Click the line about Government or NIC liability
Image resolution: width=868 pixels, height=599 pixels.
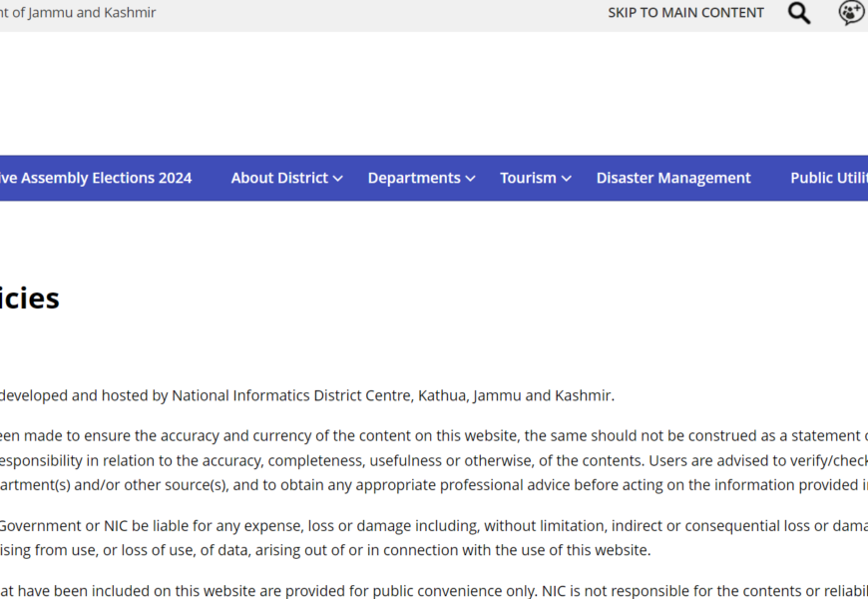point(429,525)
